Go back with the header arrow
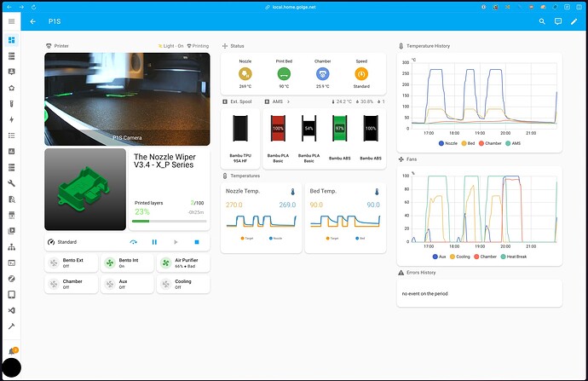 point(33,21)
